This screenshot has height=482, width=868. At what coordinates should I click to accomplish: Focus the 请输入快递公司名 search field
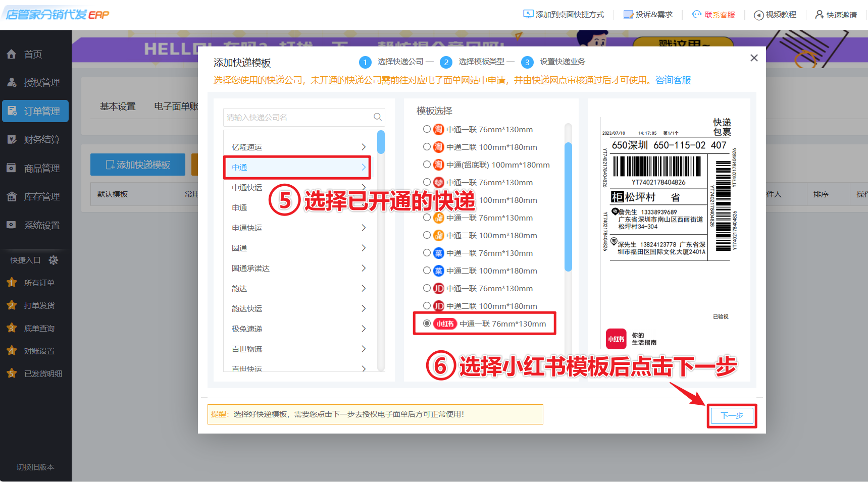tap(304, 117)
